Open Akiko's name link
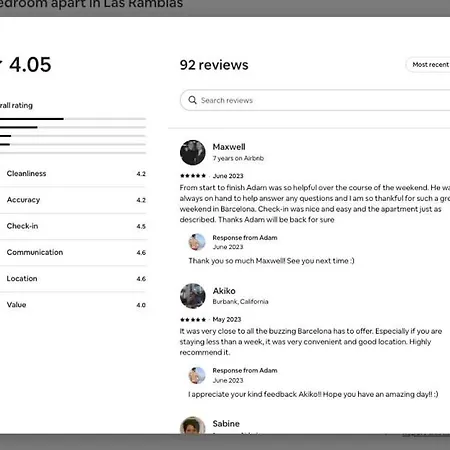Image resolution: width=450 pixels, height=450 pixels. (224, 291)
